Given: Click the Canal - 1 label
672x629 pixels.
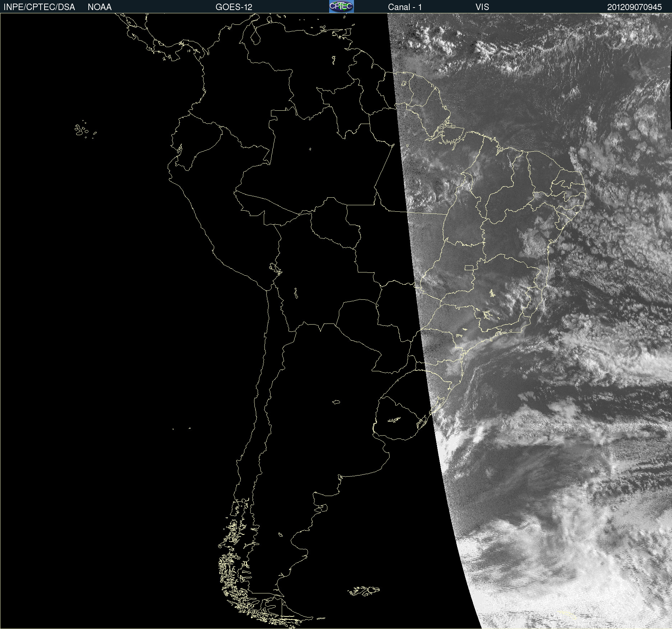Looking at the screenshot, I should tap(405, 7).
